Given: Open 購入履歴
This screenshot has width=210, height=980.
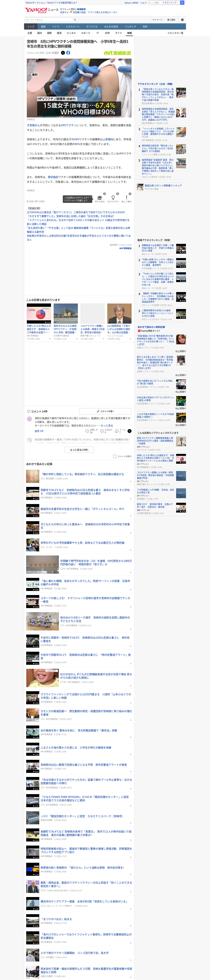Looking at the screenshot, I should [171, 20].
